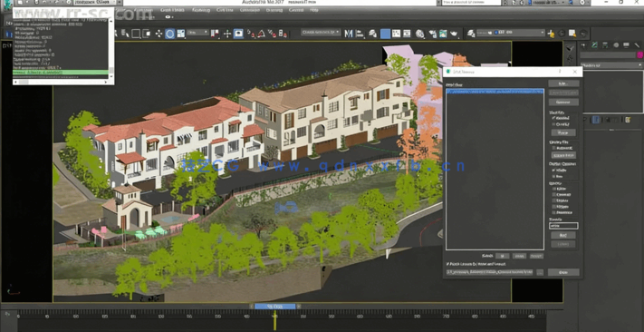Image resolution: width=644 pixels, height=332 pixels.
Task: Expand the Modifier List dropdown
Action: [611, 65]
